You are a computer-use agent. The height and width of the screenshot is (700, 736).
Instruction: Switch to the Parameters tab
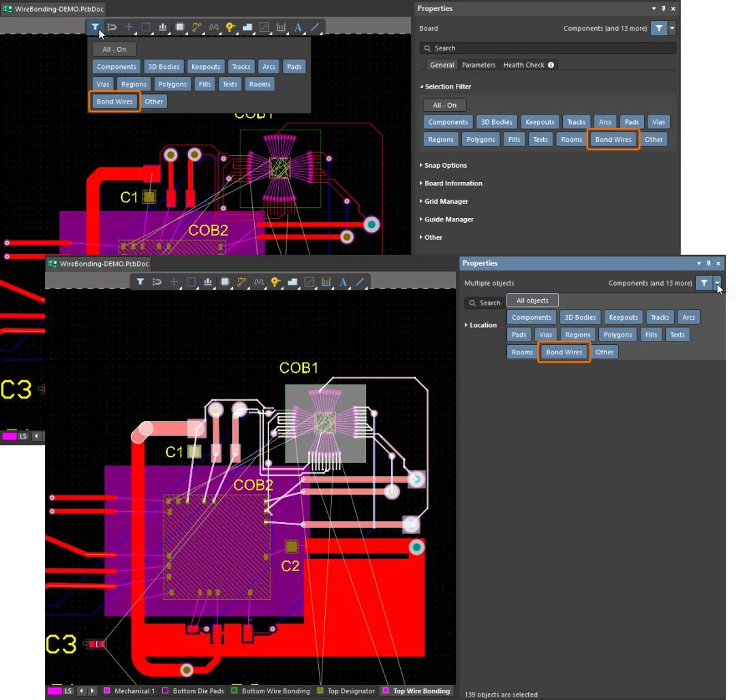tap(478, 65)
